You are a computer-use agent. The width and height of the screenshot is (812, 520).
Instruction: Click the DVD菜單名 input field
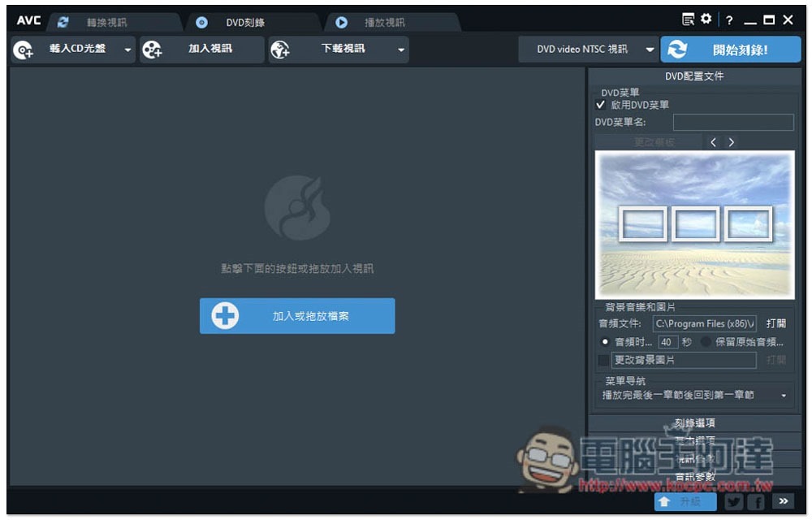[x=733, y=122]
